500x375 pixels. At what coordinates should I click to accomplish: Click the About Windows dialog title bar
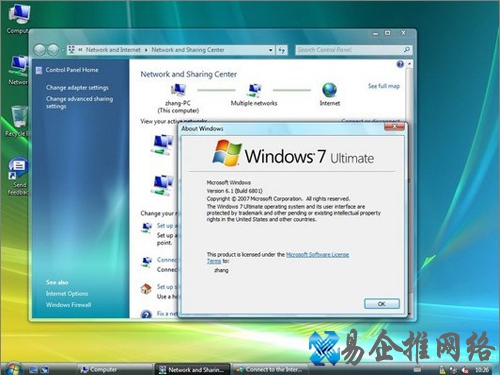coord(282,128)
